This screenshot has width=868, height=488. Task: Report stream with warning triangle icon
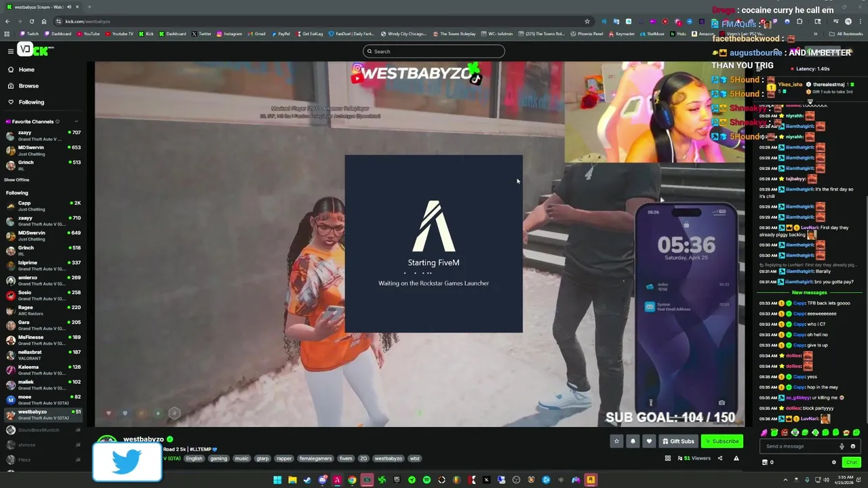click(736, 458)
